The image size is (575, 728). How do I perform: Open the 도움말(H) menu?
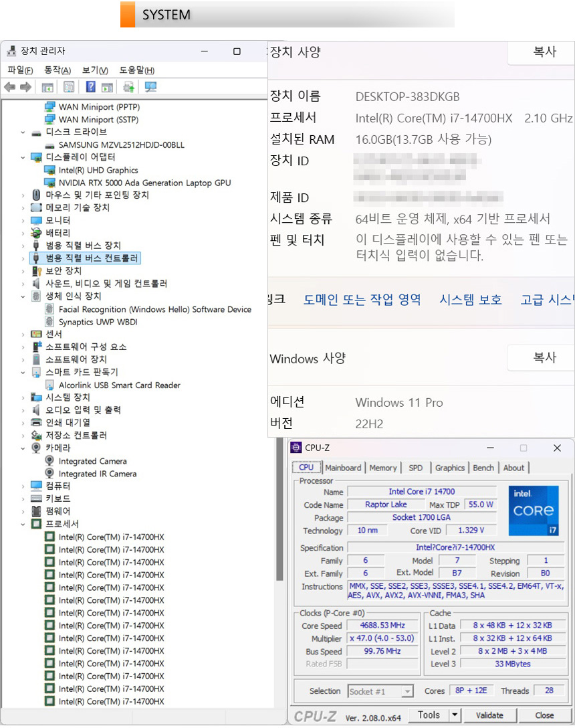click(137, 70)
